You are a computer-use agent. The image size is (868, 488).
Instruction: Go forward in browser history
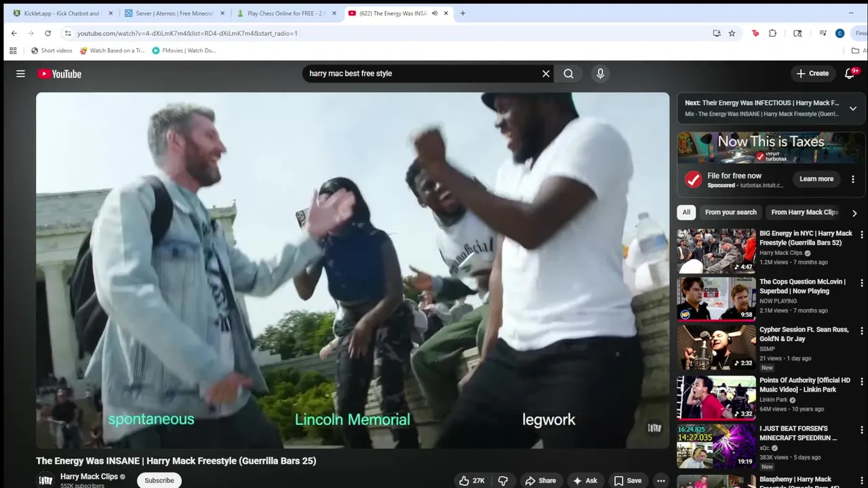click(x=31, y=33)
